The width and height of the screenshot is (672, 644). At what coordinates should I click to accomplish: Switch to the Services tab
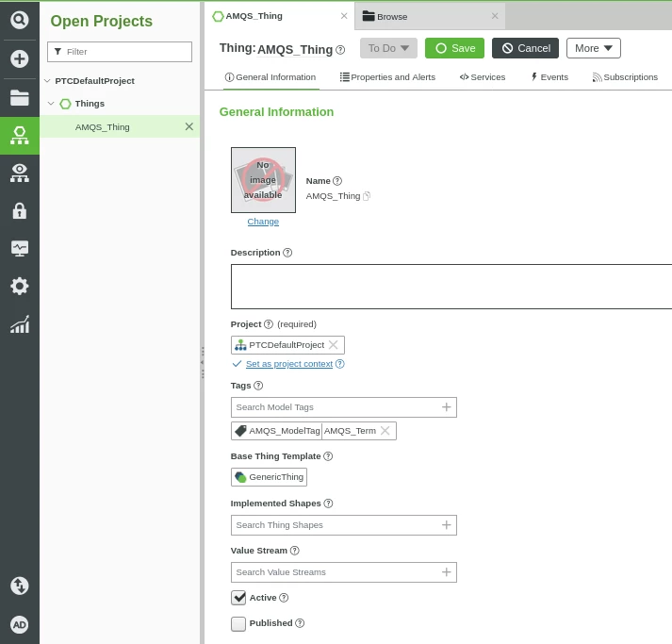(483, 77)
